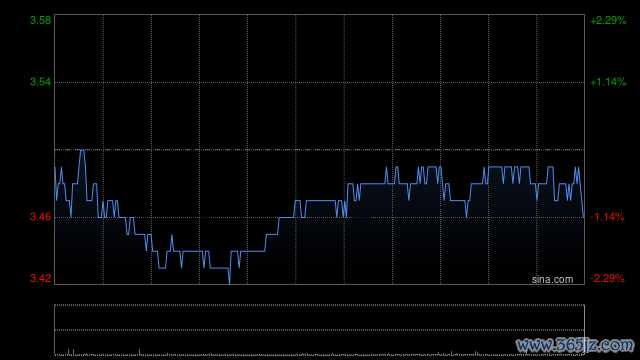Viewport: 640px width, 360px height.
Task: Click the +1.14% percentage label
Action: (x=608, y=82)
